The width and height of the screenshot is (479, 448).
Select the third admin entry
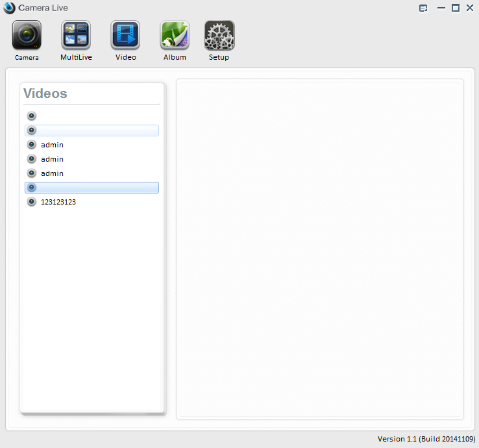click(52, 173)
